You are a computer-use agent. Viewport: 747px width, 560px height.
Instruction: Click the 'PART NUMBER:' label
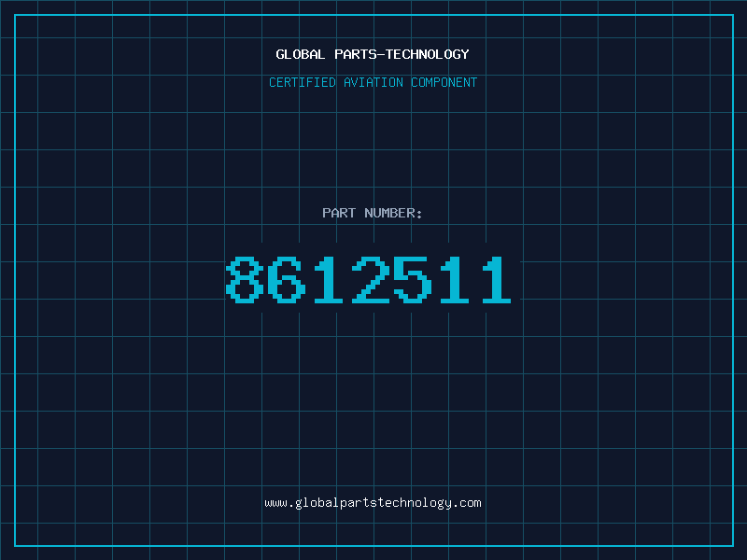372,213
